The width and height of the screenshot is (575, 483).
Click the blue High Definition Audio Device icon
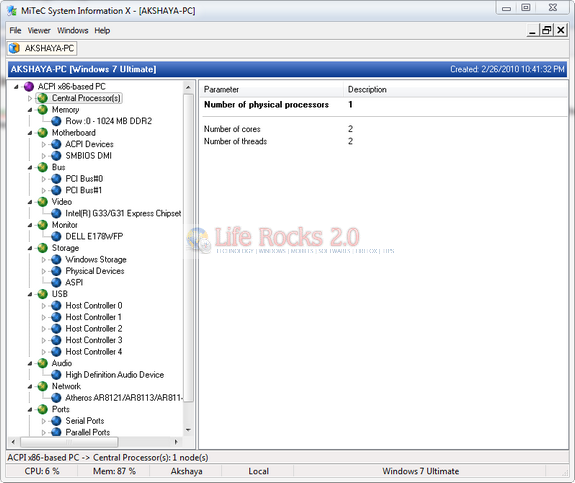[x=56, y=375]
